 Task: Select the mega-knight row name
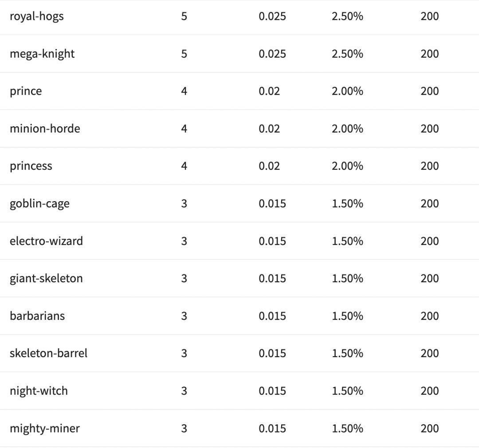42,54
